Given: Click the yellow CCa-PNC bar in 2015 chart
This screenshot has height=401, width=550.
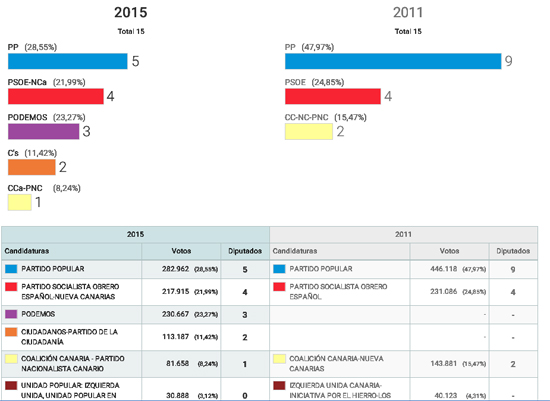Looking at the screenshot, I should pyautogui.click(x=20, y=202).
